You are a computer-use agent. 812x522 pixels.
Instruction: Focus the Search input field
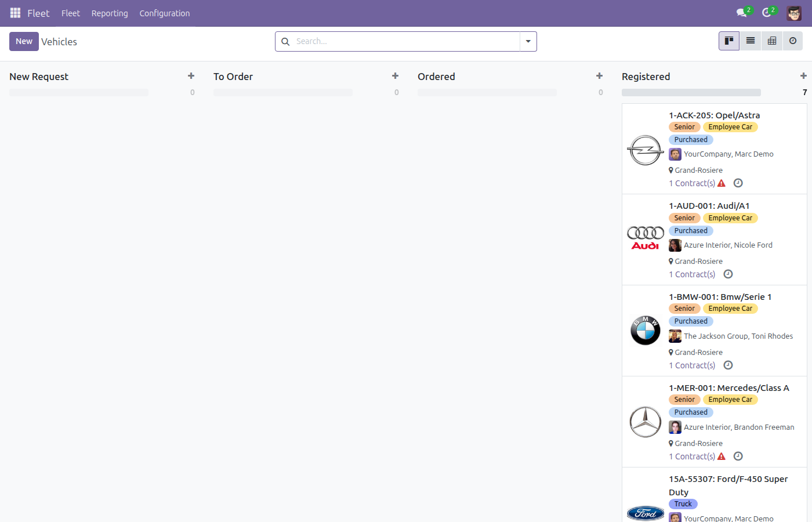coord(406,42)
